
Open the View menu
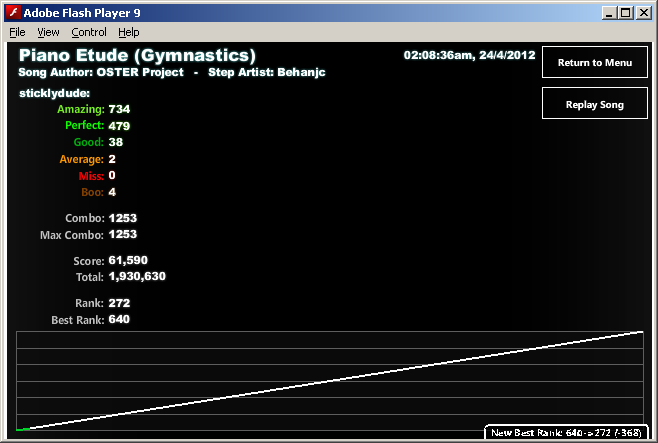tap(48, 32)
